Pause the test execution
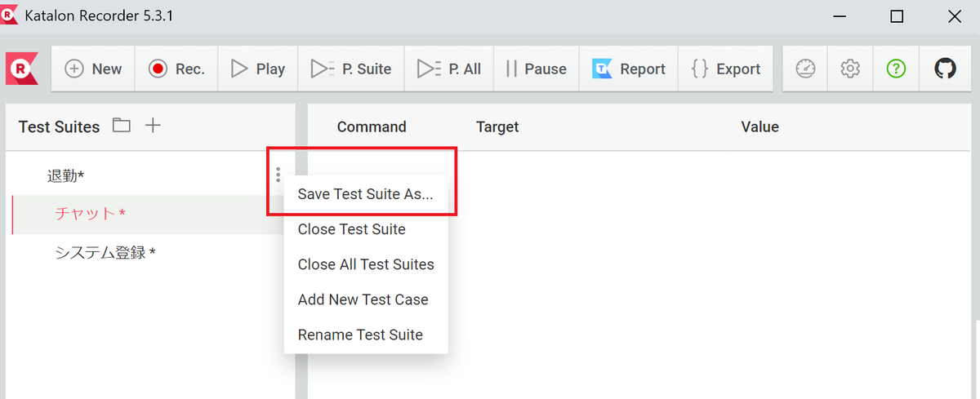The image size is (980, 399). coord(537,69)
